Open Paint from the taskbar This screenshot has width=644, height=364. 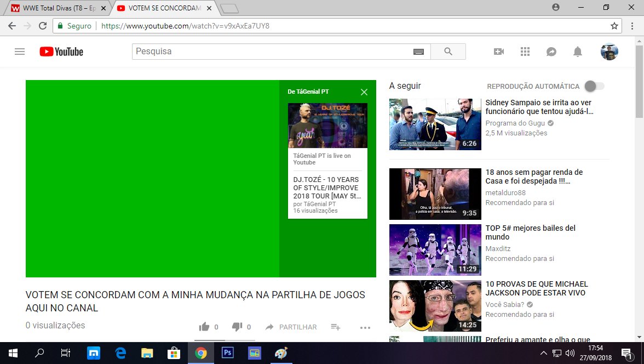[281, 353]
